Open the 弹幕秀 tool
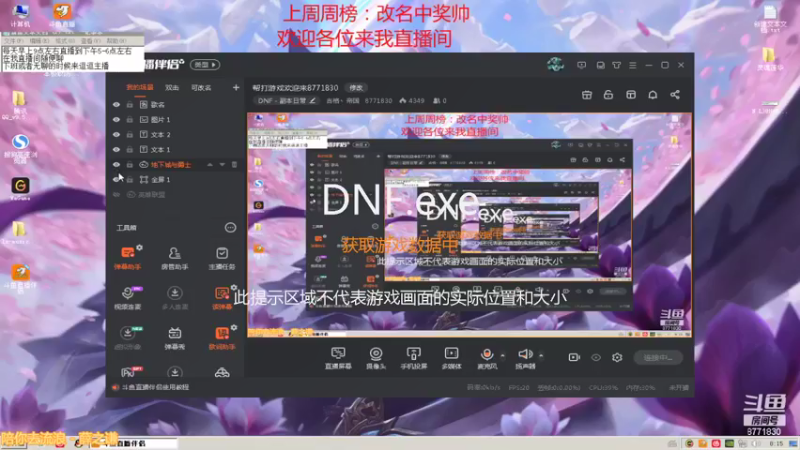The width and height of the screenshot is (800, 450). point(174,338)
